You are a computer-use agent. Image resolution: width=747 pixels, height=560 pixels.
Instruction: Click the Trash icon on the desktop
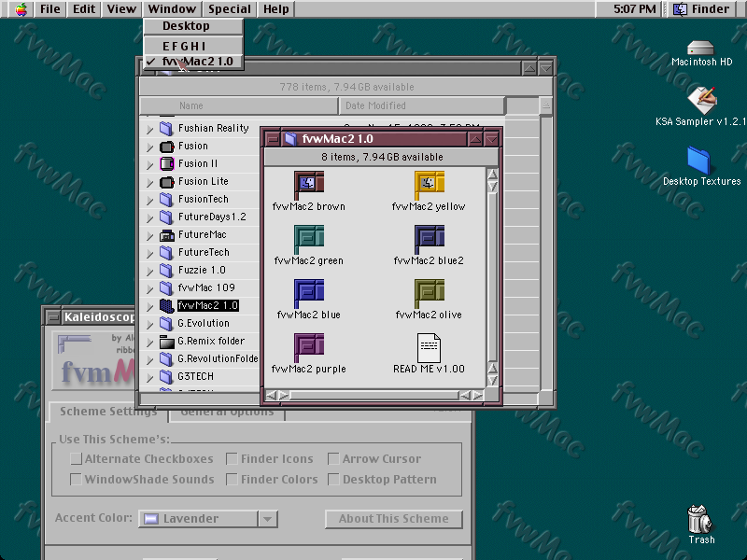[699, 519]
